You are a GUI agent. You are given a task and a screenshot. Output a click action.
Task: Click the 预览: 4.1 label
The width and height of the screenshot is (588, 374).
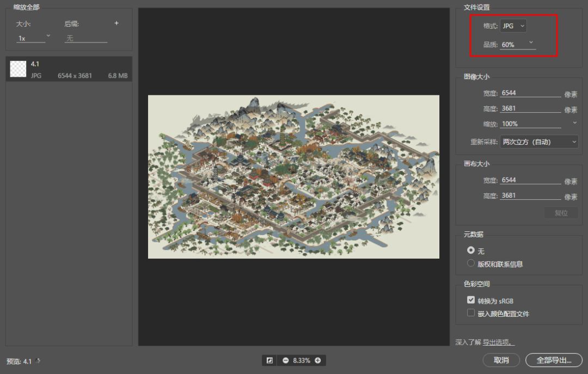(x=19, y=361)
